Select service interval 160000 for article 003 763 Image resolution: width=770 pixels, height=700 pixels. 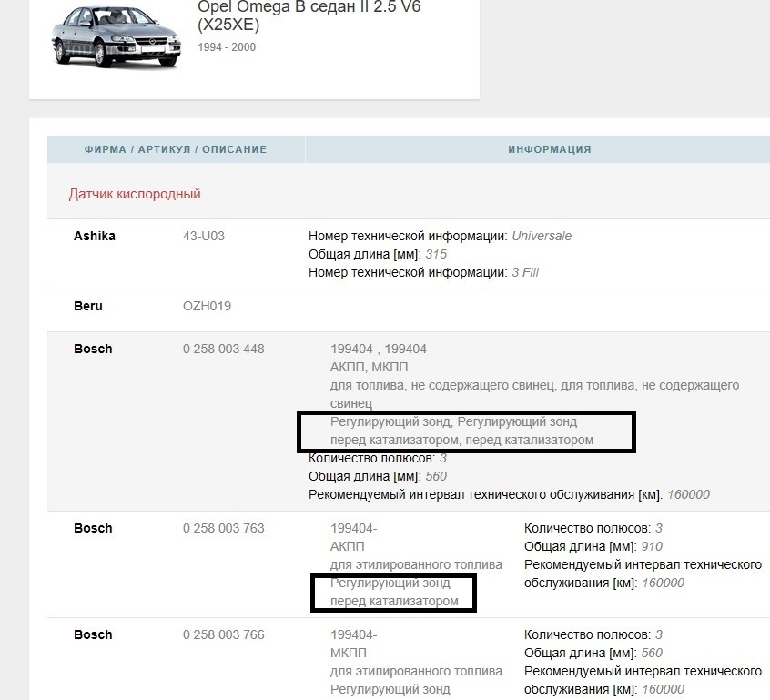(x=664, y=583)
